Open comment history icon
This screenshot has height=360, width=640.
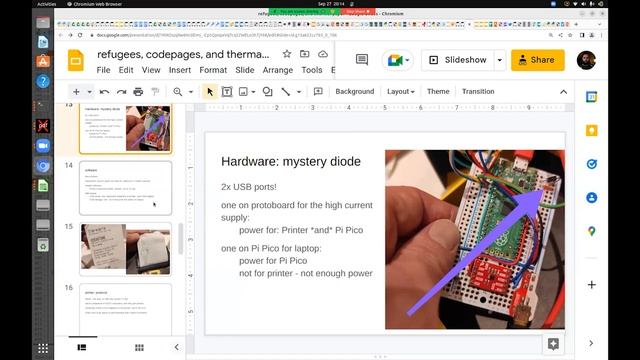pos(362,60)
